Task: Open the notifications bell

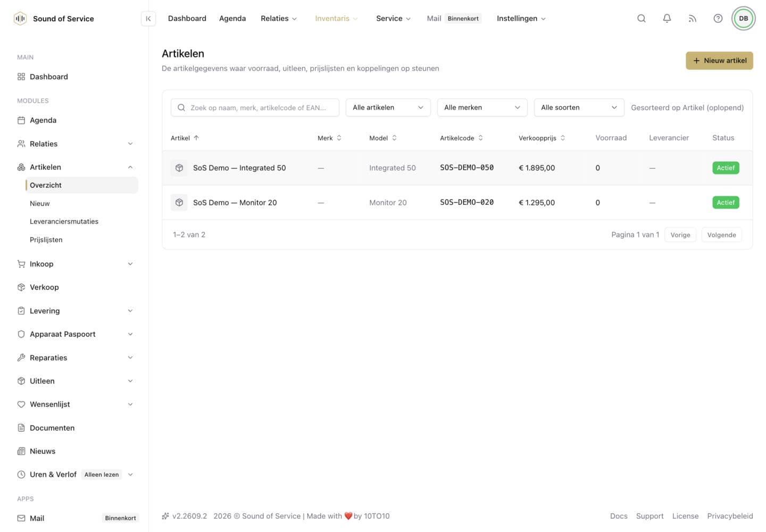Action: 667,19
